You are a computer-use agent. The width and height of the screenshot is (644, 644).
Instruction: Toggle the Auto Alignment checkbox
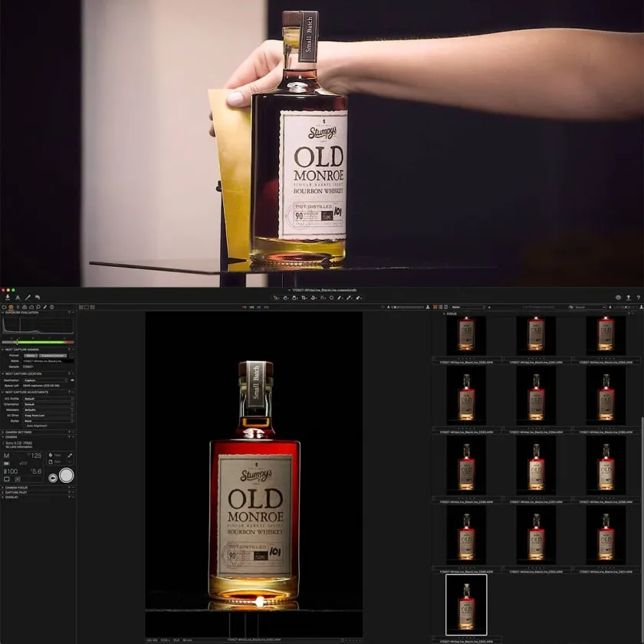(x=24, y=425)
